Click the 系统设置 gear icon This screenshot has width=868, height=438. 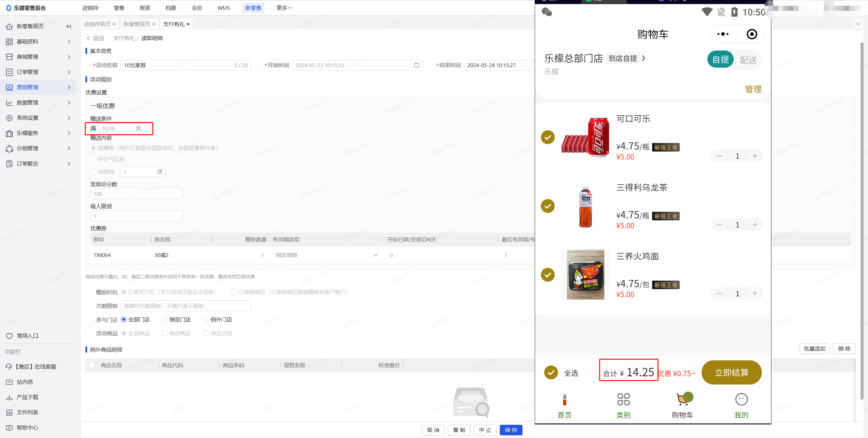(9, 118)
